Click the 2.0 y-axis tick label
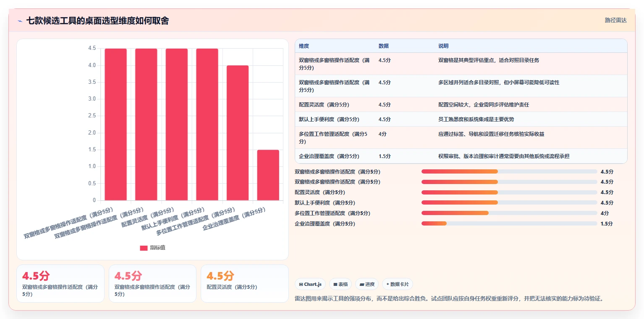The image size is (644, 319). [92, 133]
